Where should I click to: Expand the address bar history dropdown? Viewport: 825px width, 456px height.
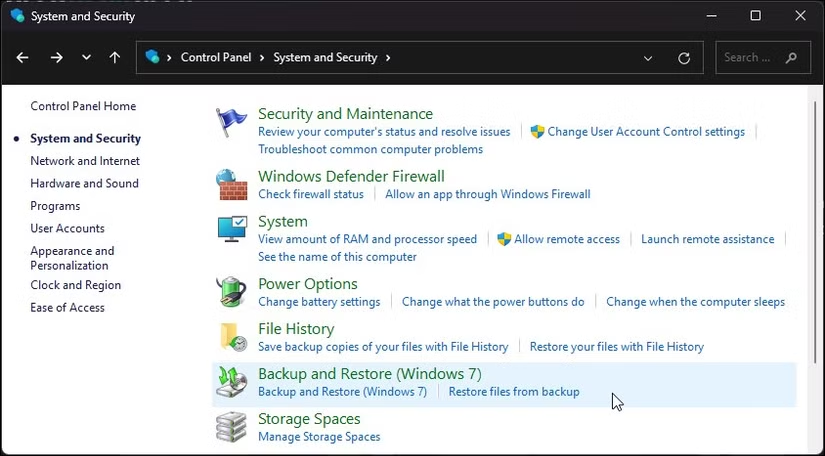648,58
